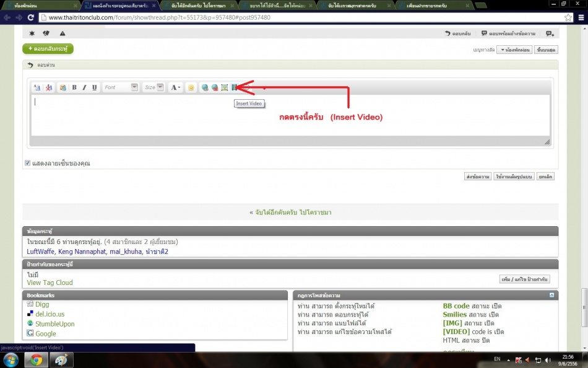Open the text color picker dropdown
This screenshot has height=368, width=588.
pyautogui.click(x=176, y=87)
